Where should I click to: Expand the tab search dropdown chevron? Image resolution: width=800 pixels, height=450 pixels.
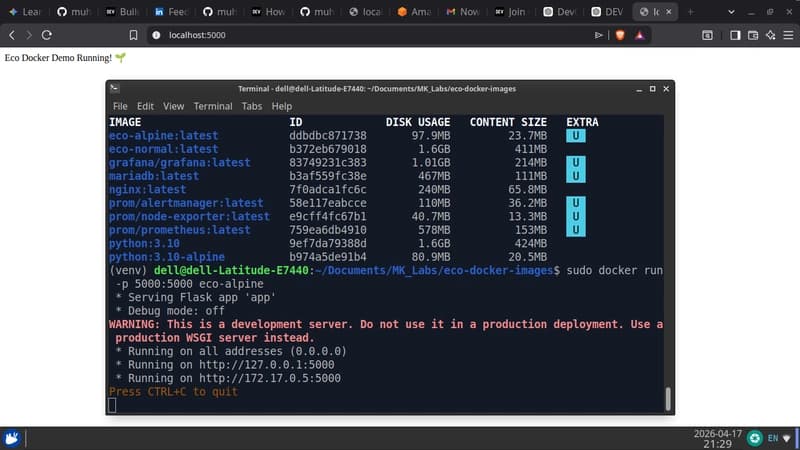coord(731,12)
